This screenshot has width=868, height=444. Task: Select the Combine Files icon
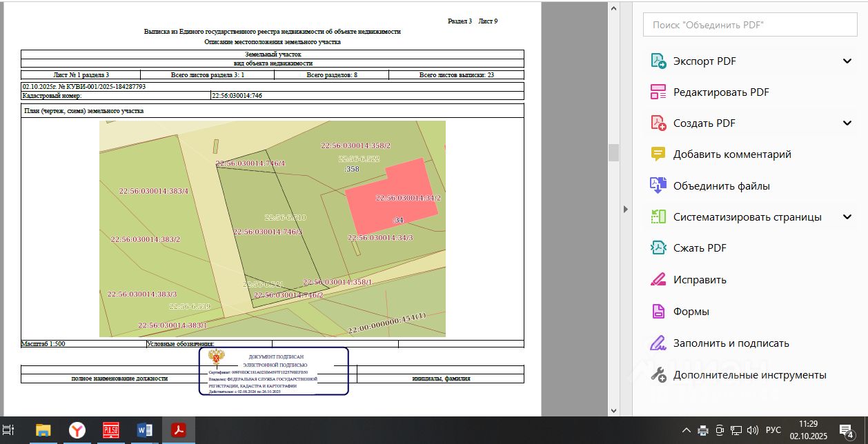point(658,185)
